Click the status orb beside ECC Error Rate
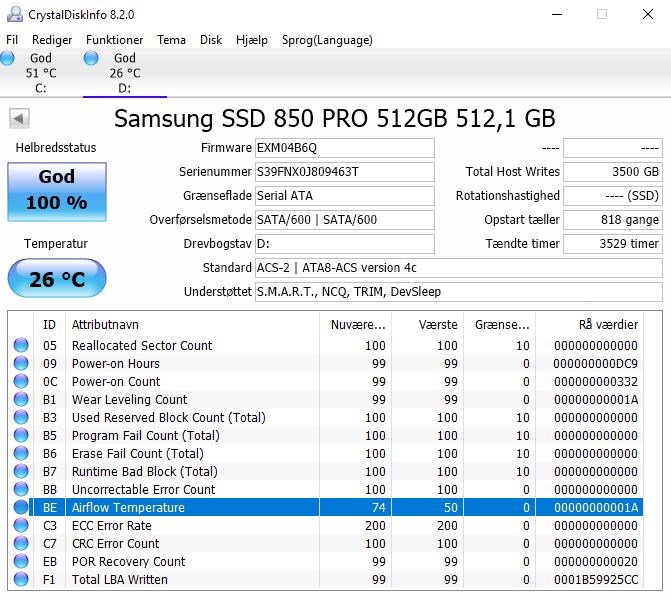671x599 pixels. coord(21,525)
